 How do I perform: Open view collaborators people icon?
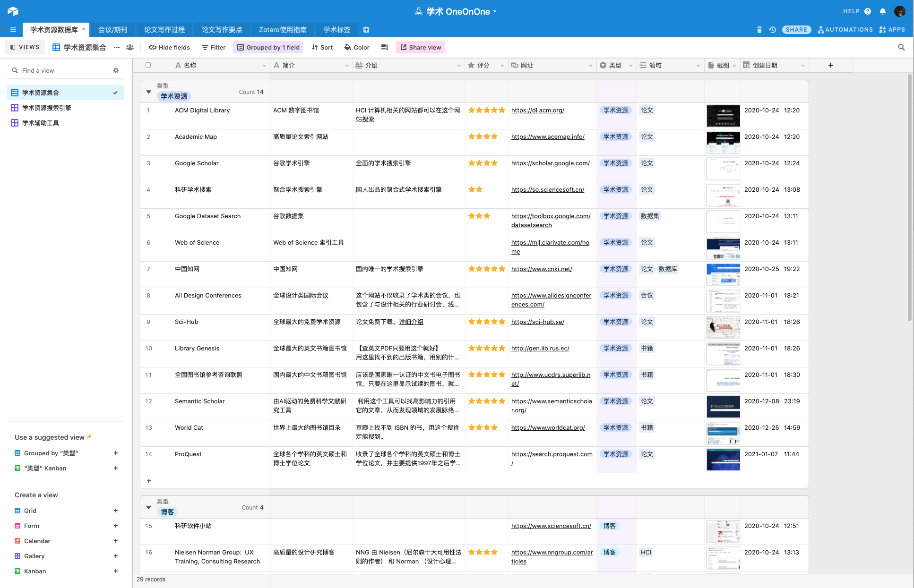point(130,47)
